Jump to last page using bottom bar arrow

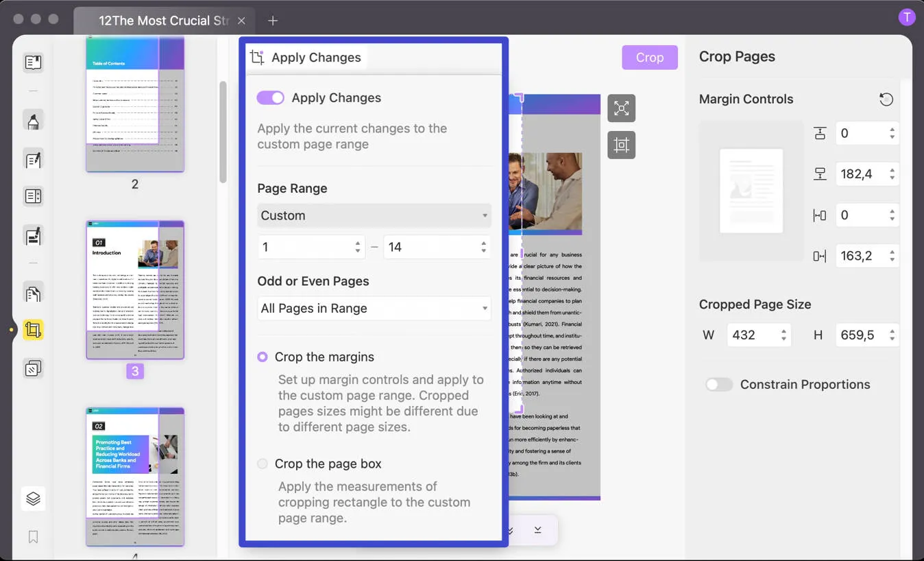pyautogui.click(x=538, y=530)
